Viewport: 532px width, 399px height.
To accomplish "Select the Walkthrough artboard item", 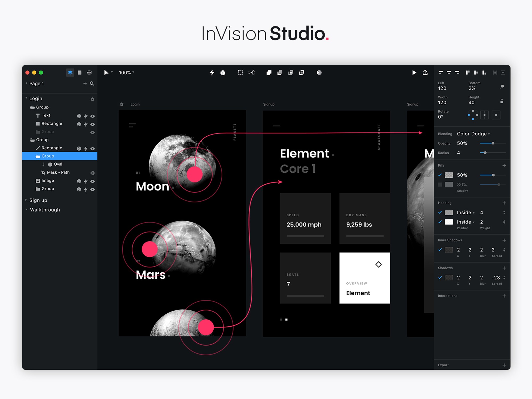I will pyautogui.click(x=45, y=210).
